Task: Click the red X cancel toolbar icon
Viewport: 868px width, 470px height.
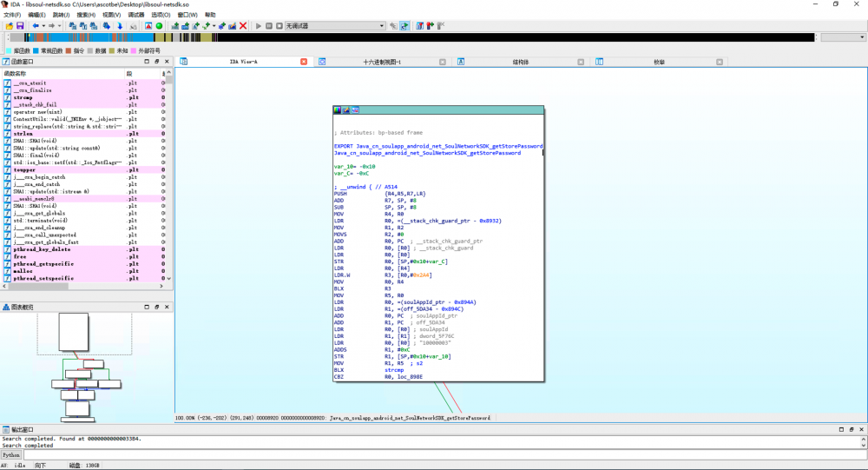Action: (x=243, y=26)
